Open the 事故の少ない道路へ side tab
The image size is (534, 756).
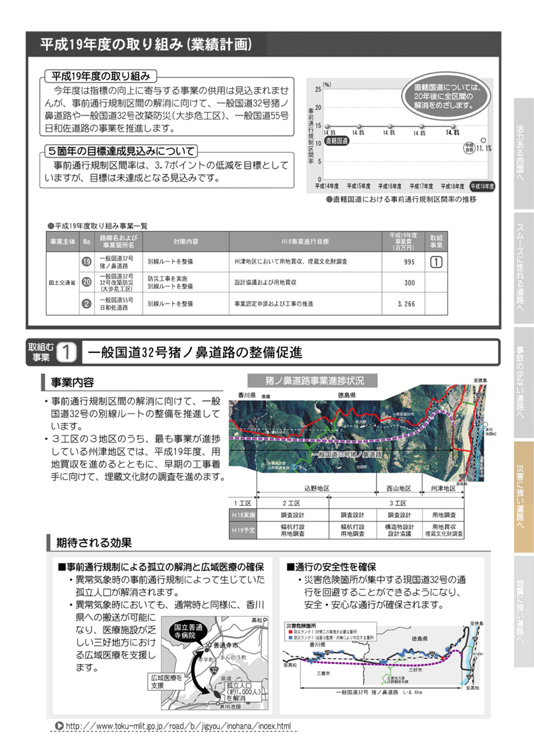[x=523, y=383]
